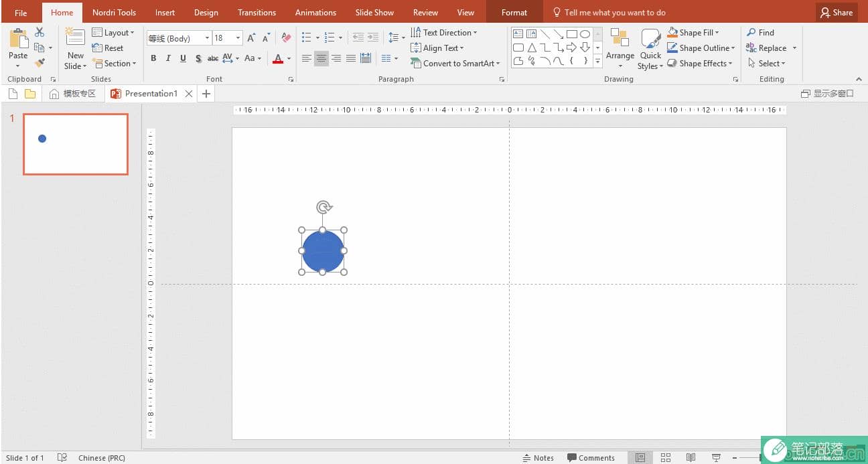Justify paragraph text
868x464 pixels.
click(351, 59)
